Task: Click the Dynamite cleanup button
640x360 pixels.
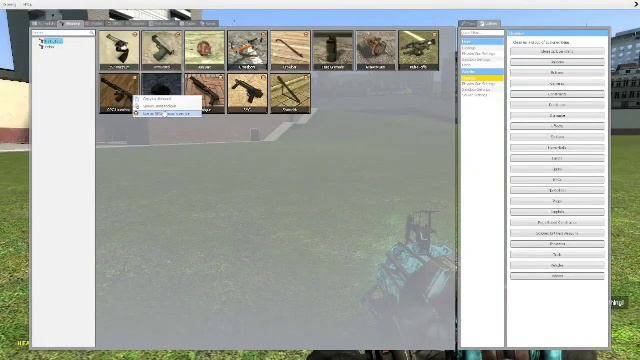Action: [557, 105]
